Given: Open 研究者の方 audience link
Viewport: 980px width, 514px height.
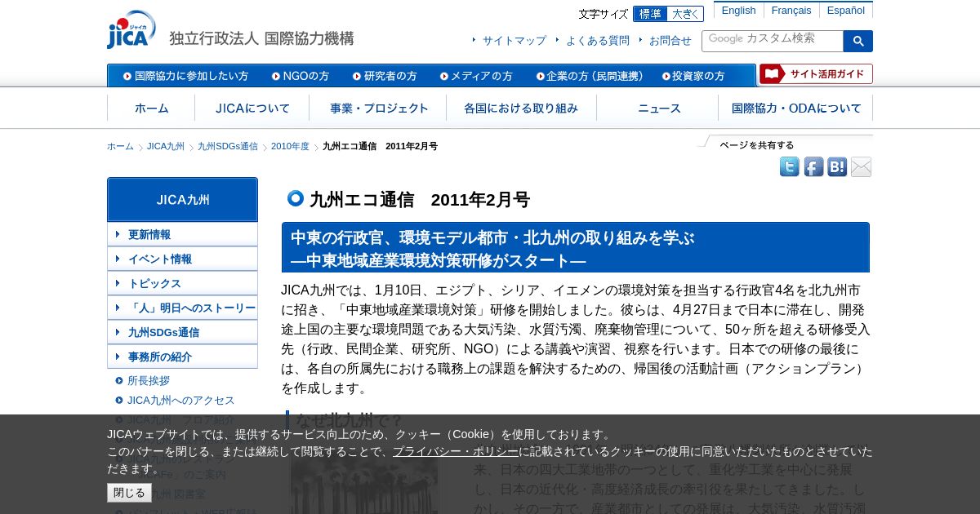Looking at the screenshot, I should 385,76.
